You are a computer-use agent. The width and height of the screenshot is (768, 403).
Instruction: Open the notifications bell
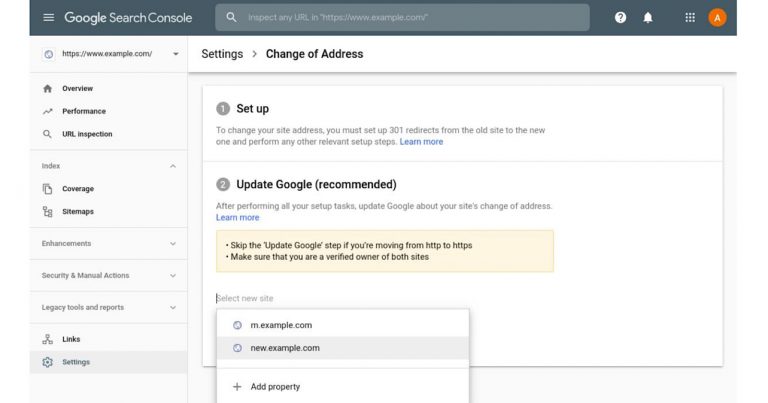(x=648, y=18)
